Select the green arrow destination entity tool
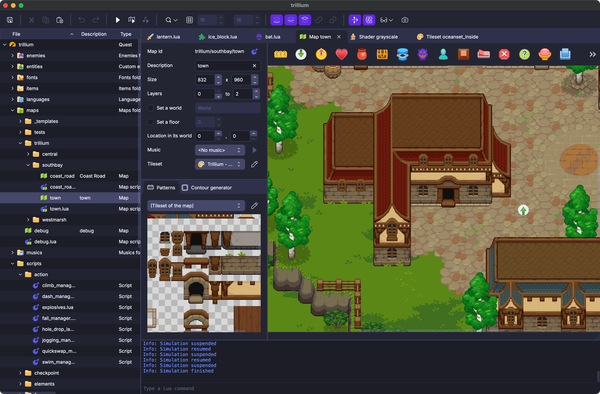 [x=301, y=54]
